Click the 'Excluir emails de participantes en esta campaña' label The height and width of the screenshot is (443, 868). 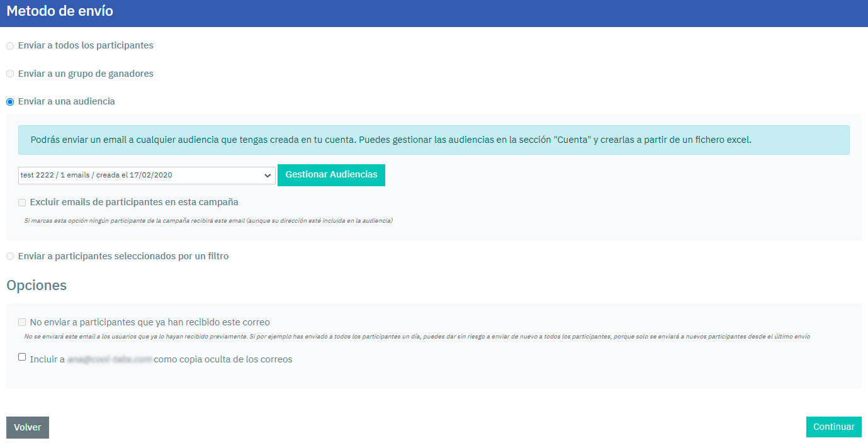tap(134, 203)
